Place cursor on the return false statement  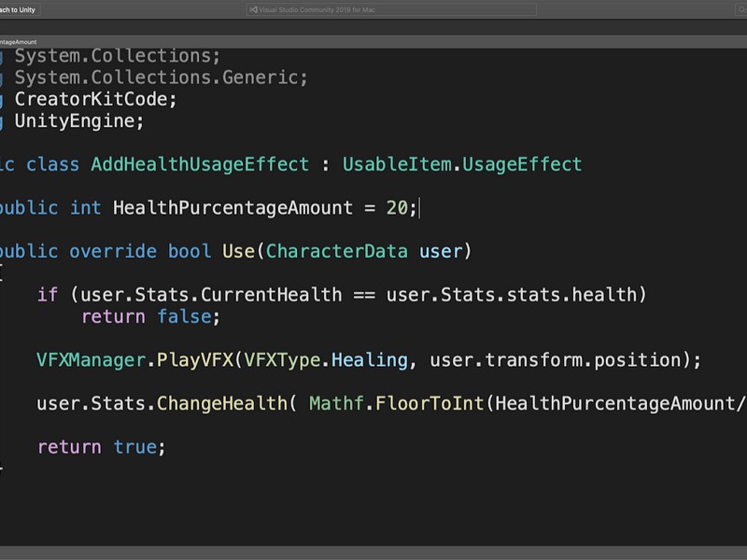pyautogui.click(x=149, y=317)
